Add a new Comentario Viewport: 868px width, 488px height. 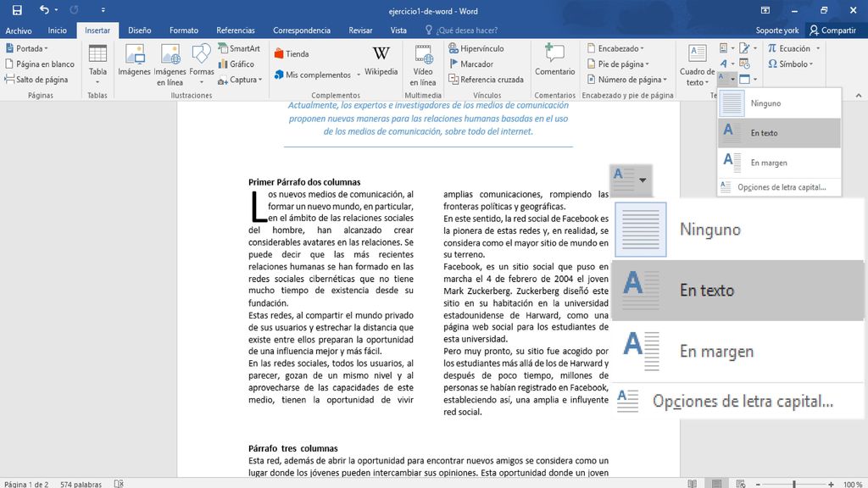coord(554,60)
